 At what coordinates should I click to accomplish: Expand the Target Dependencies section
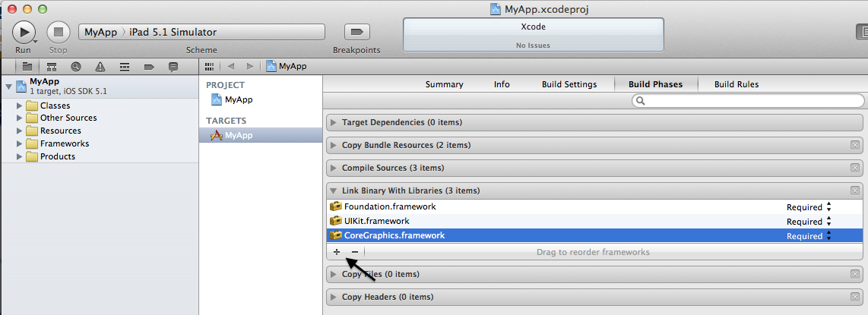[x=333, y=122]
